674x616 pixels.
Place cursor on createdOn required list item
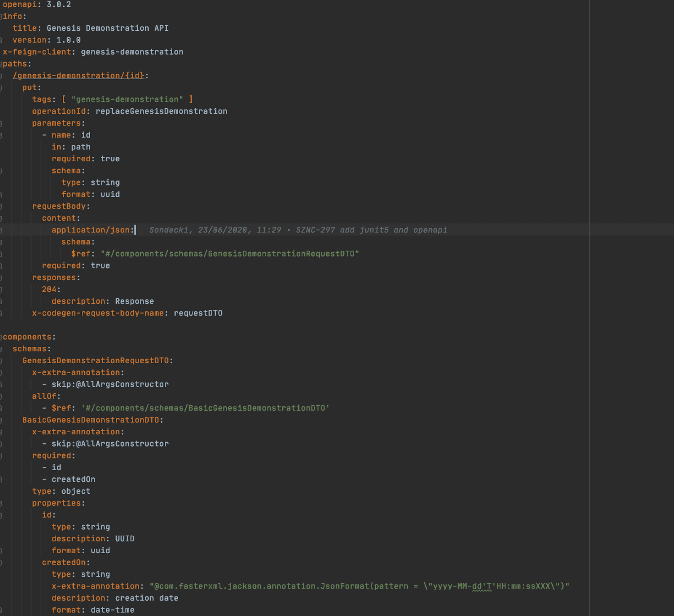click(x=73, y=479)
